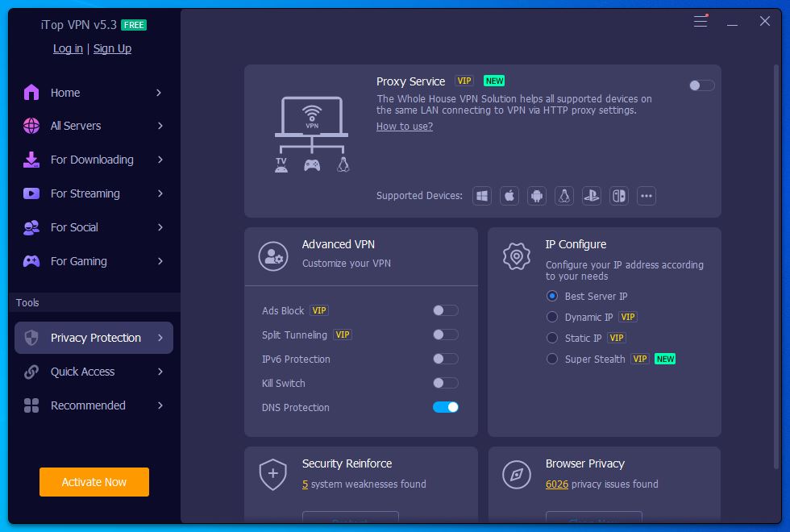Click the Advanced VPN heading text

339,244
